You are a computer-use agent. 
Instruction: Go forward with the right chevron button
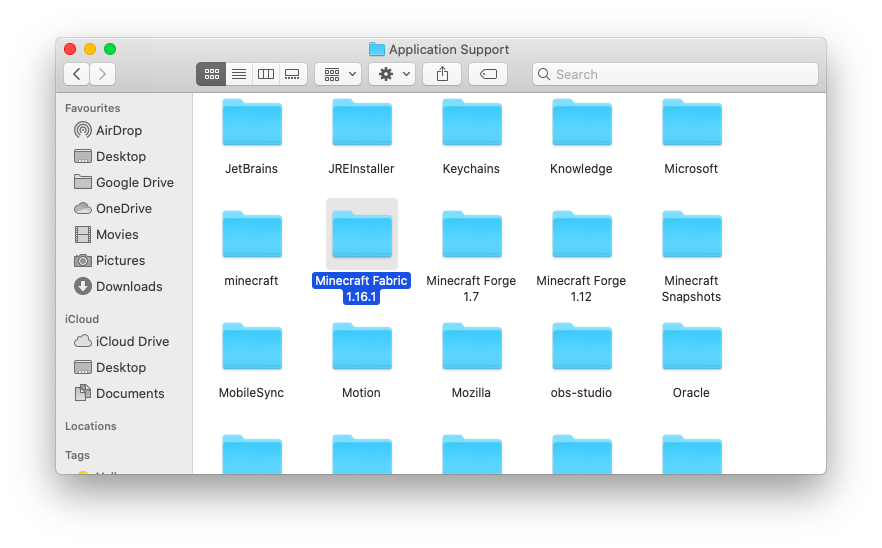pos(102,74)
